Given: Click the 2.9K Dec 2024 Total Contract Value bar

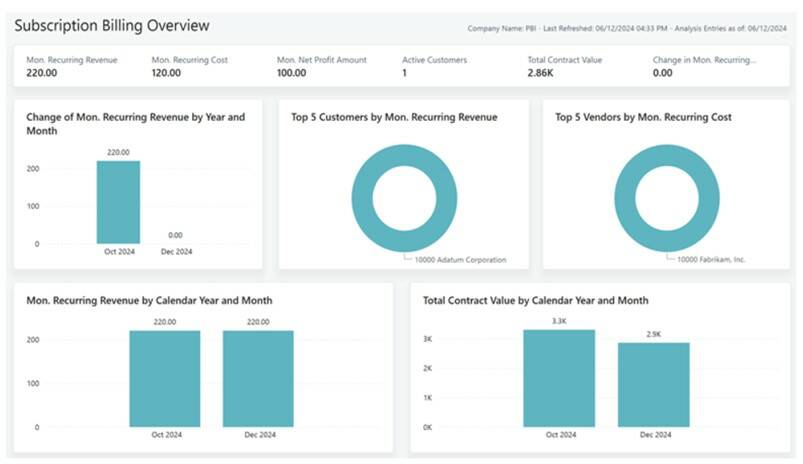Looking at the screenshot, I should coord(654,384).
